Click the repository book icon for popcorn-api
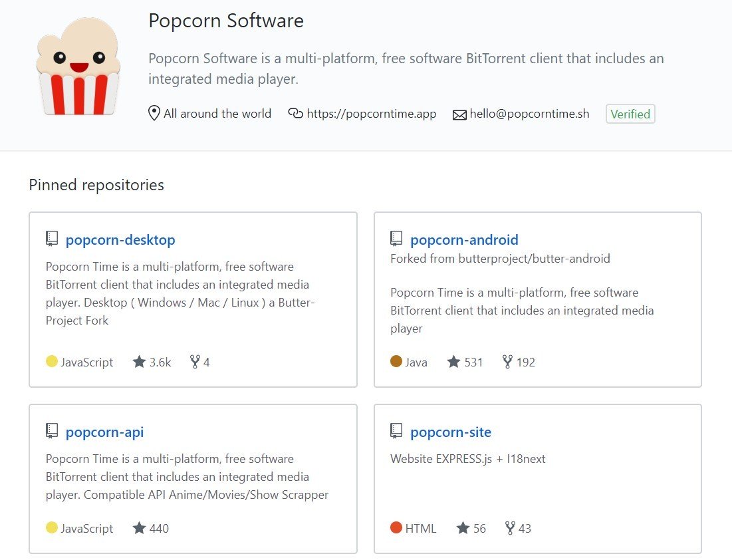732x560 pixels. click(52, 430)
